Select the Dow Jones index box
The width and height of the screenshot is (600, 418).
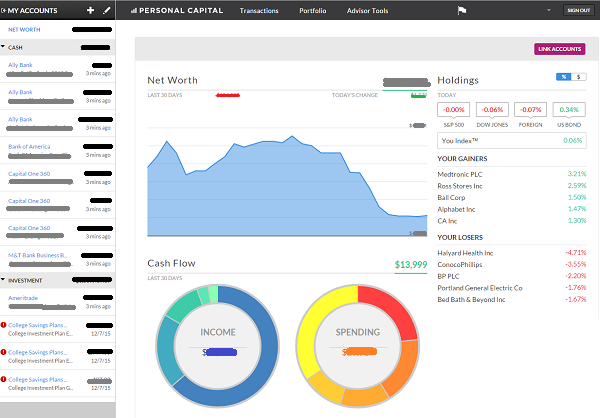[x=492, y=110]
